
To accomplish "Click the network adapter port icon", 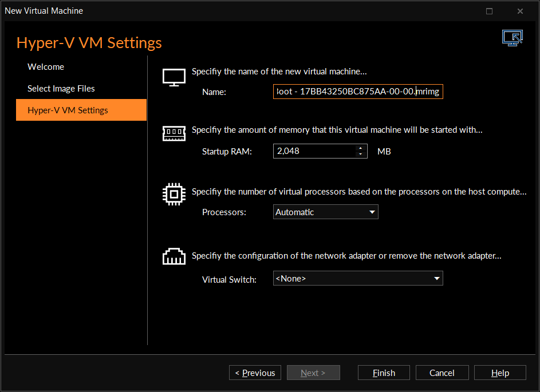I will [174, 256].
